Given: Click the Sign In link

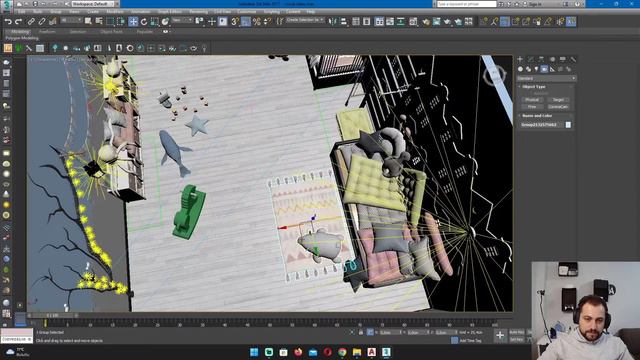Looking at the screenshot, I should (x=535, y=4).
